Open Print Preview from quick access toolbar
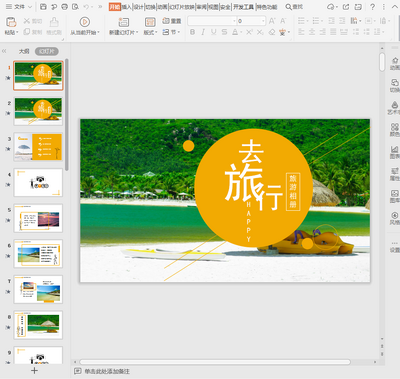The image size is (400, 379). tap(75, 7)
